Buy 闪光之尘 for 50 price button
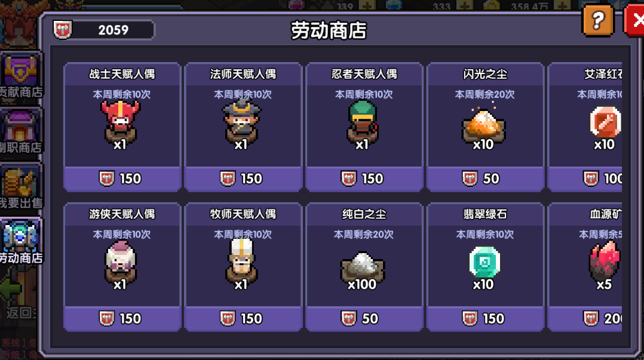Image resolution: width=644 pixels, height=360 pixels. (486, 179)
